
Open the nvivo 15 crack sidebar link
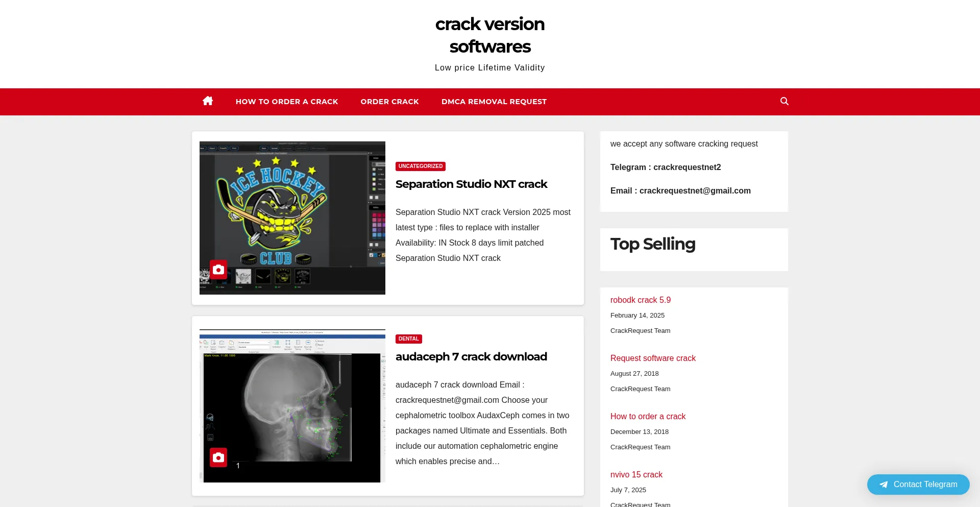pos(636,475)
